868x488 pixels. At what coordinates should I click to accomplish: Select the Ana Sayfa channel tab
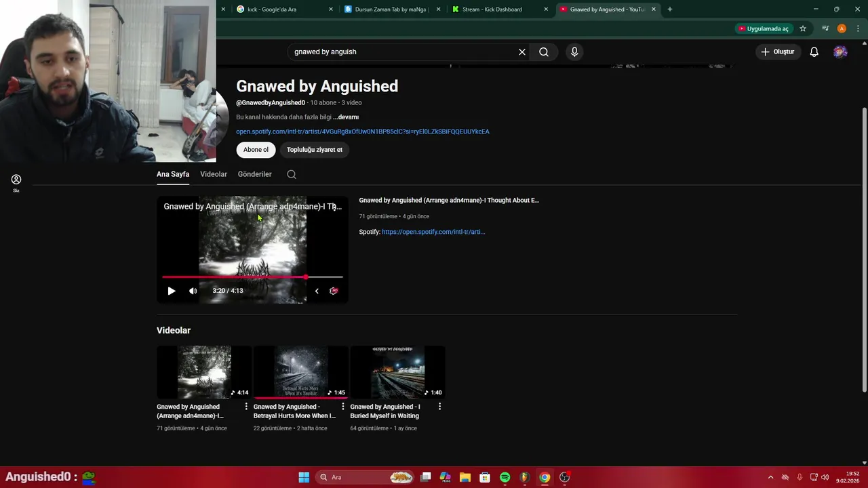pyautogui.click(x=173, y=174)
